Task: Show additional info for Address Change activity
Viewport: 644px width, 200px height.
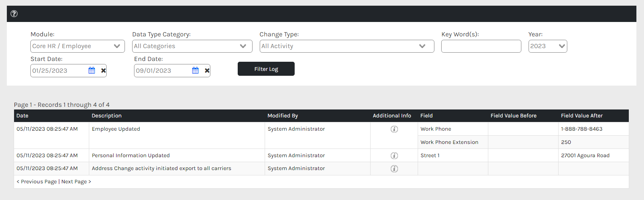Action: (x=394, y=169)
